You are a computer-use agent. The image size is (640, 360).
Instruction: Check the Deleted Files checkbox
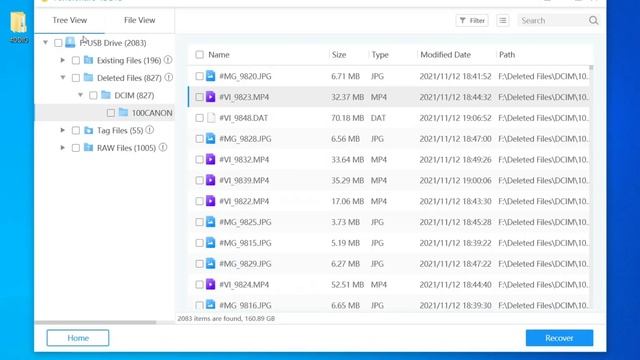(x=76, y=78)
